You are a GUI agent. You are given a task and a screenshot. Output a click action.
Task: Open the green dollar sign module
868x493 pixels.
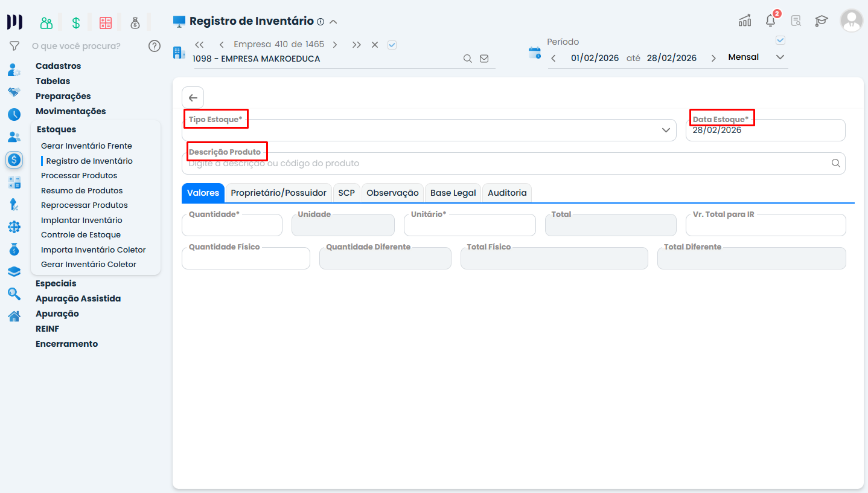pyautogui.click(x=76, y=23)
